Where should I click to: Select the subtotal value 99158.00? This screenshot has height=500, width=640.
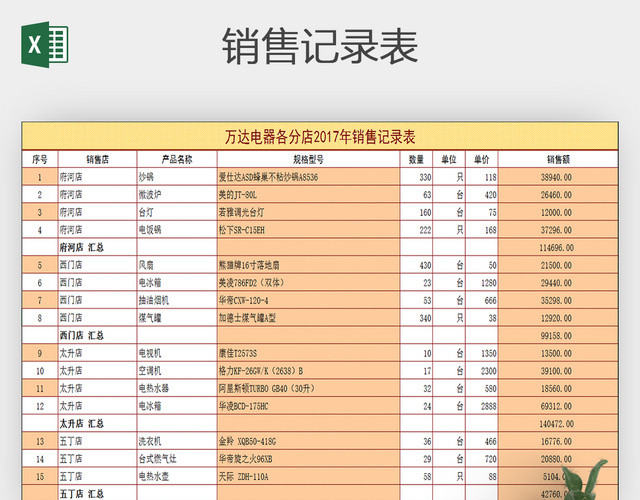pyautogui.click(x=558, y=336)
